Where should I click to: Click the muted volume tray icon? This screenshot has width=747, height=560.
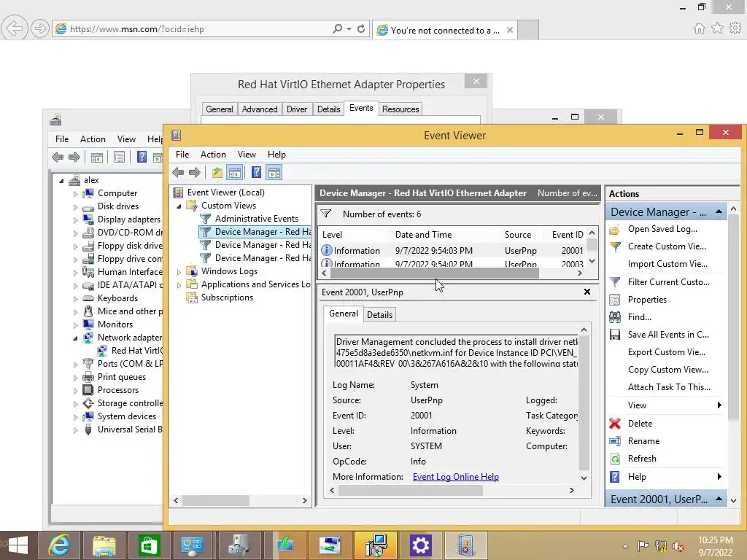point(678,546)
